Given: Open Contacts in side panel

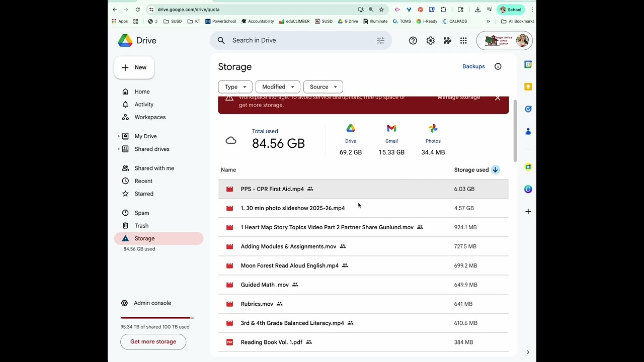Looking at the screenshot, I should pos(528,131).
